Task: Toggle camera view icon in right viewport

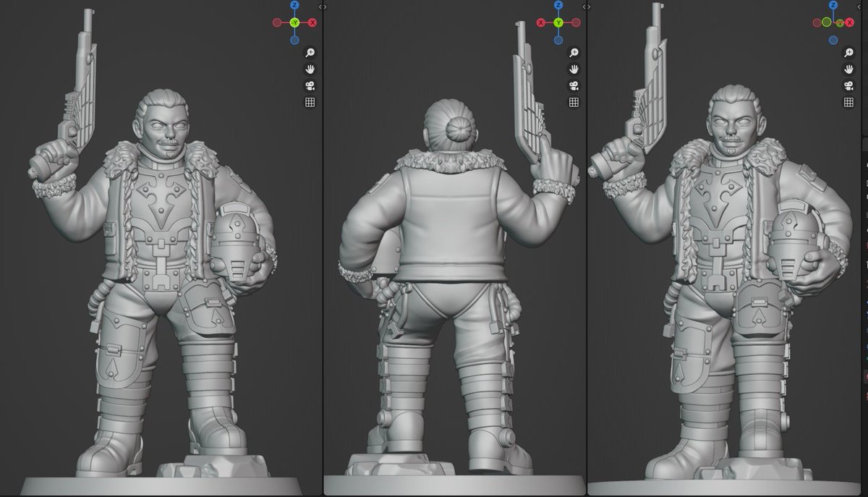Action: click(x=850, y=86)
